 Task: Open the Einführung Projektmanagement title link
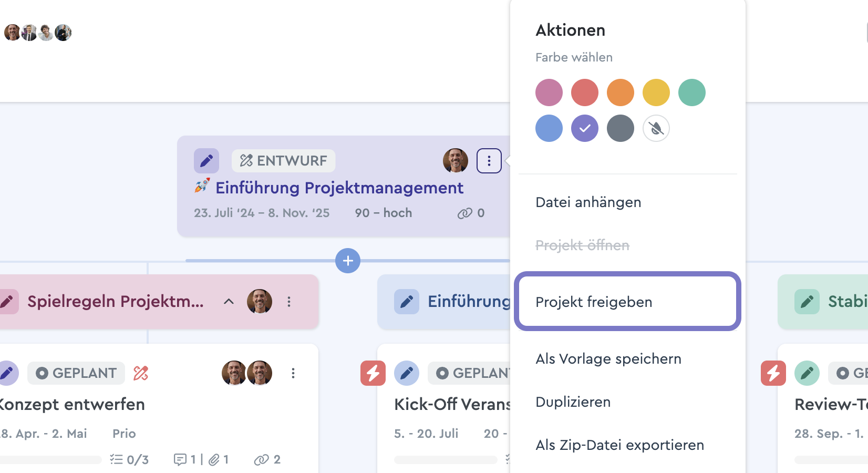click(339, 188)
